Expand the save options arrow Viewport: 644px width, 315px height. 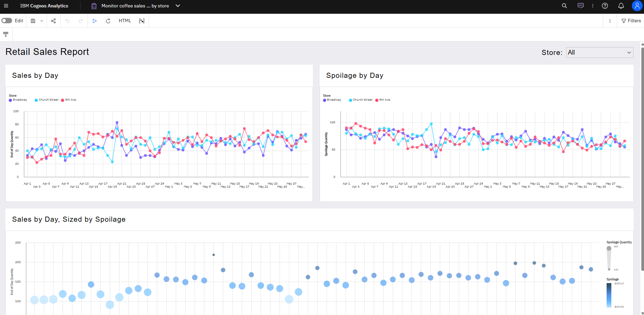click(x=42, y=21)
